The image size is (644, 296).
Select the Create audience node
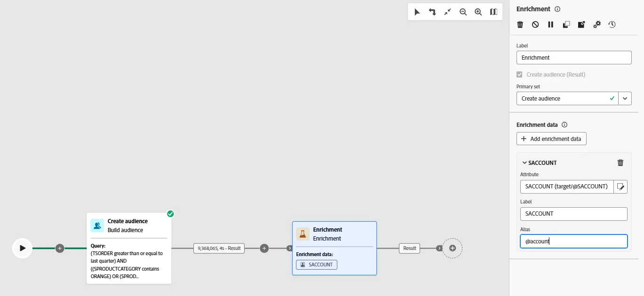pos(129,248)
